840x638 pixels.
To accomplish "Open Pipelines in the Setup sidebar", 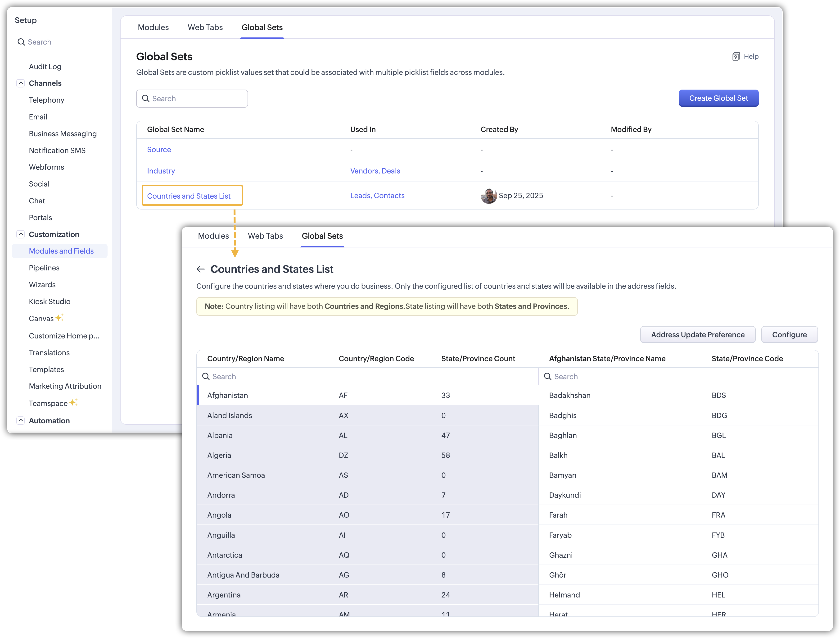I will (44, 268).
